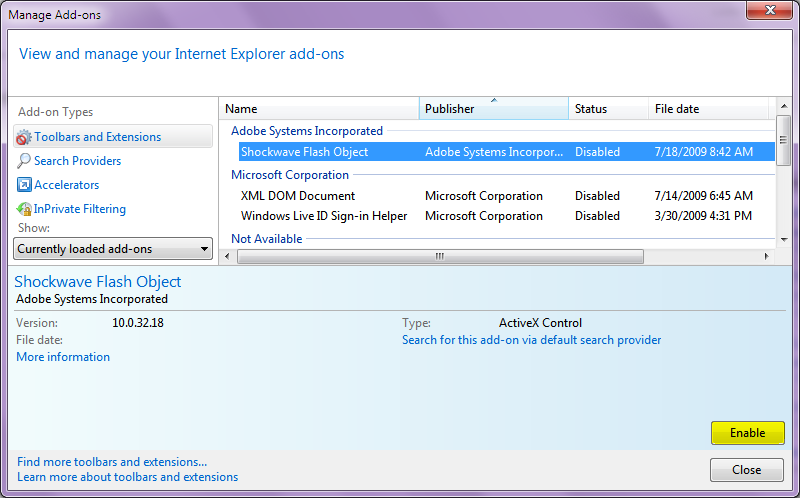Click the Disabled status of XML DOM Document
The image size is (800, 498).
coord(597,196)
